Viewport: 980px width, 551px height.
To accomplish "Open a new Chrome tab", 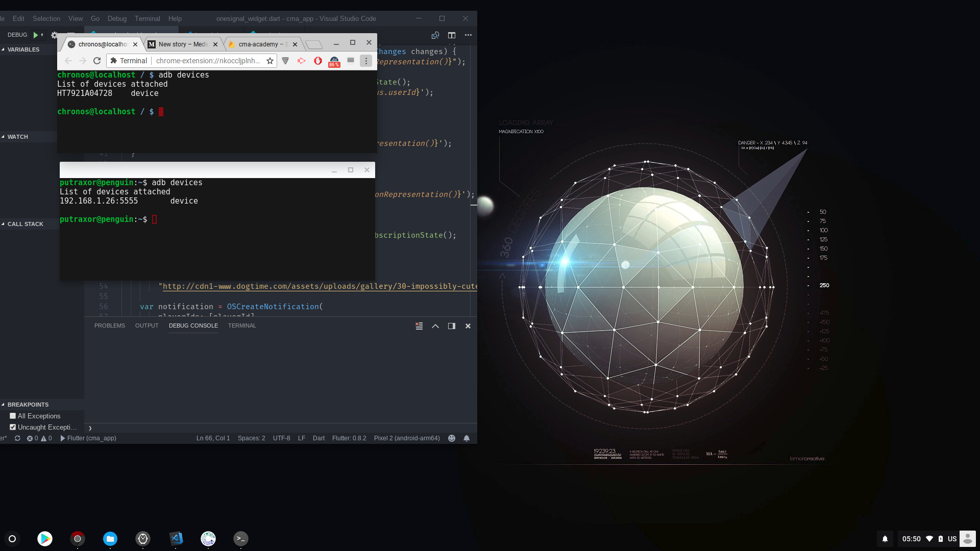I will 314,44.
